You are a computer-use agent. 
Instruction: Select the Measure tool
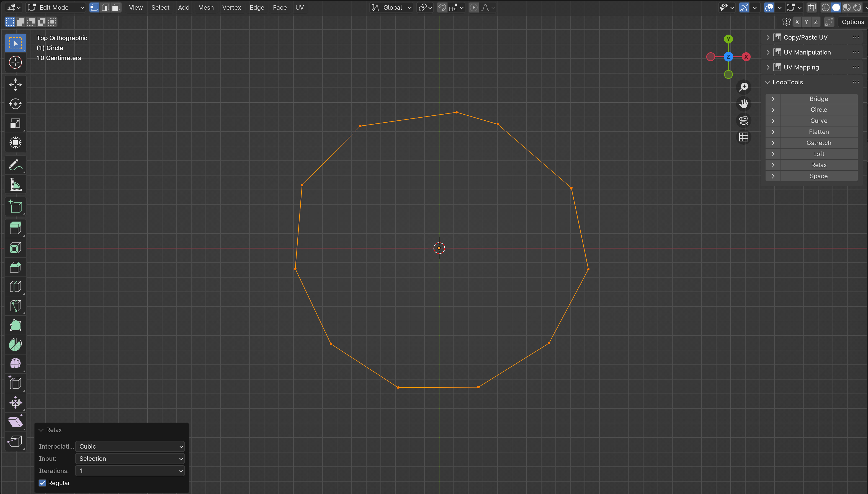tap(15, 185)
